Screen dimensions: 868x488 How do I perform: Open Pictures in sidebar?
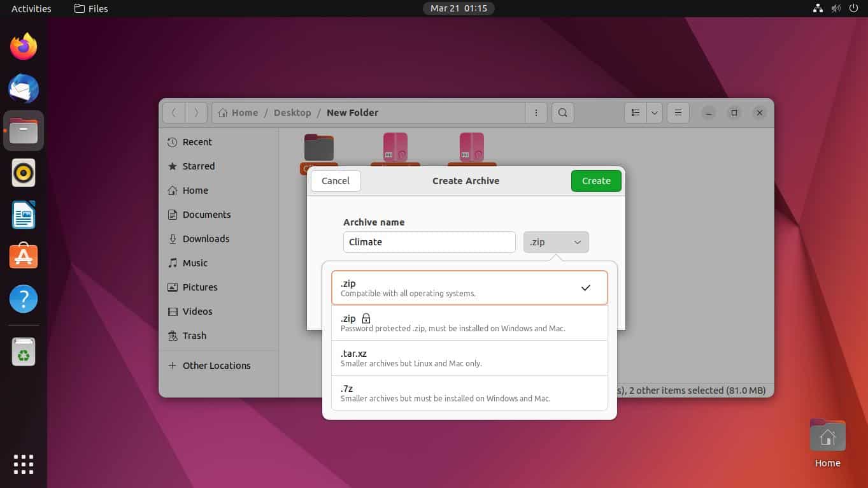tap(218, 287)
